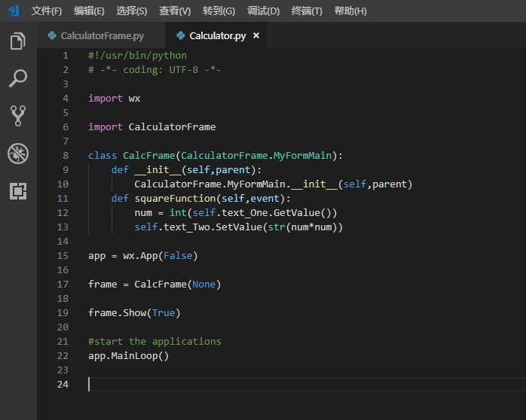
Task: Open the Explorer files view
Action: coord(18,41)
